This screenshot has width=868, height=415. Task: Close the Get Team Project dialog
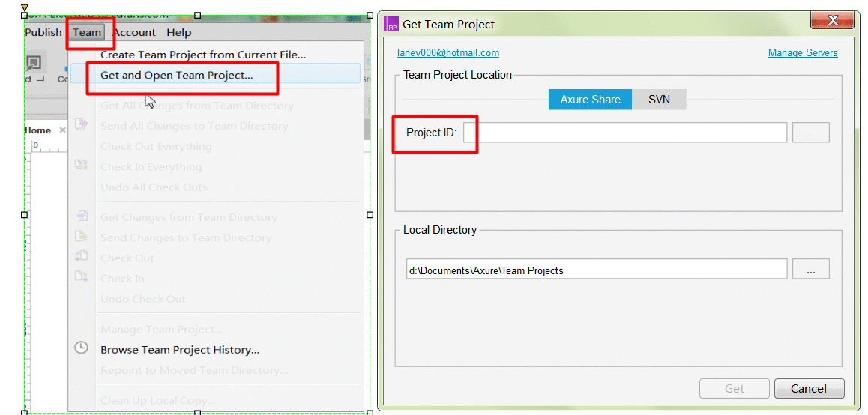(833, 20)
